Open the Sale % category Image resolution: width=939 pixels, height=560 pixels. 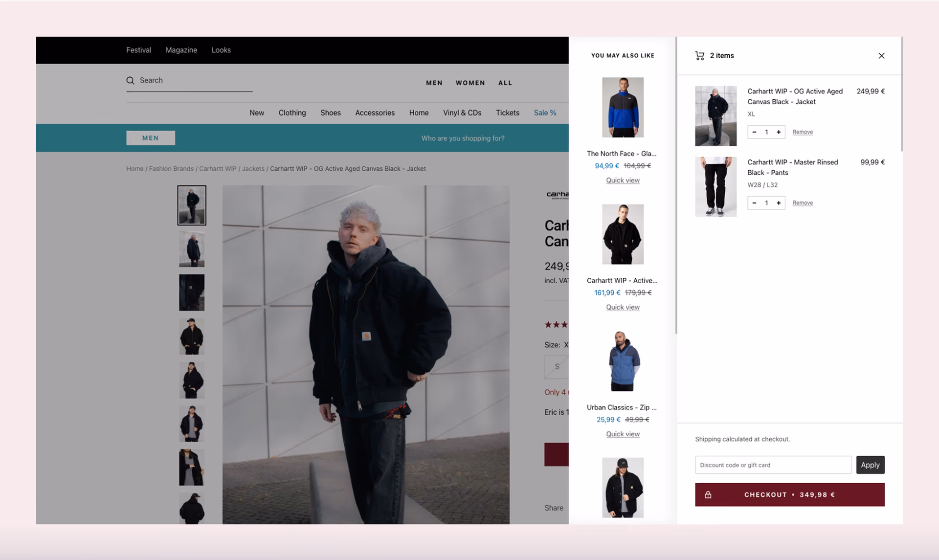point(545,113)
